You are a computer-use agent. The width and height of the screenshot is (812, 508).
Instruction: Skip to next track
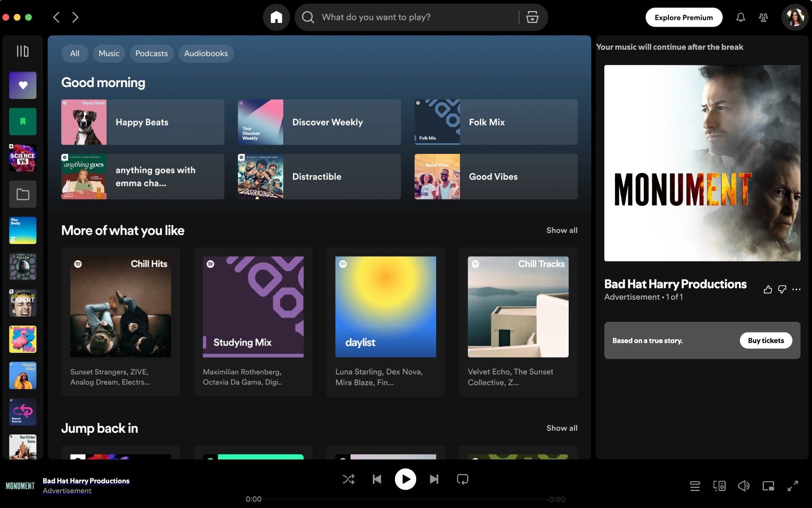pos(434,480)
